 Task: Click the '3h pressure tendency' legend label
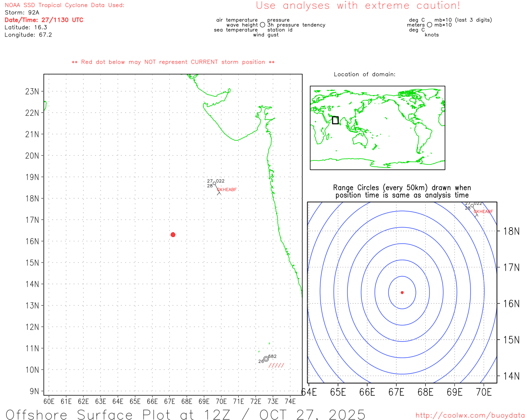(x=296, y=25)
